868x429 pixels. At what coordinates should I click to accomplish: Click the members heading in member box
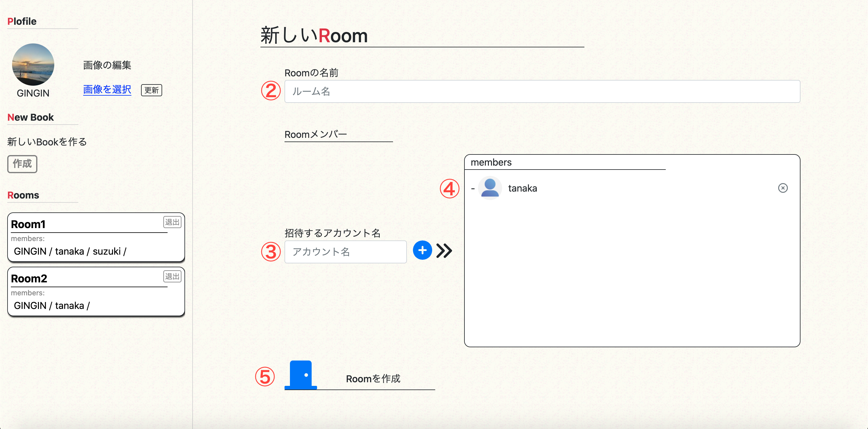pyautogui.click(x=491, y=162)
